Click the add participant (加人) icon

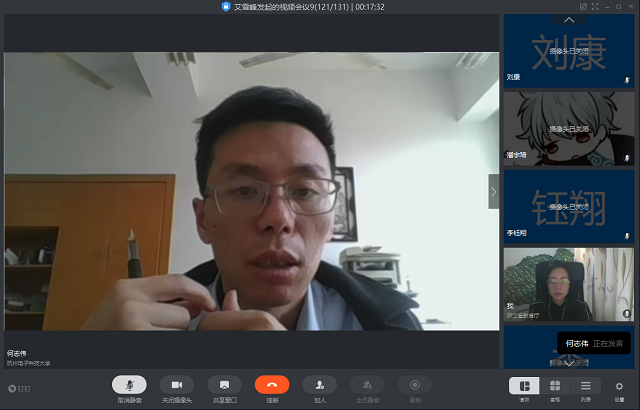coord(320,384)
